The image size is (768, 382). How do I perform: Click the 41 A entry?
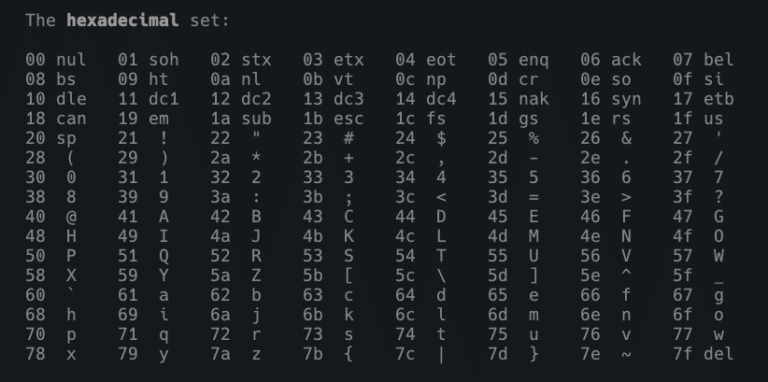tap(144, 216)
